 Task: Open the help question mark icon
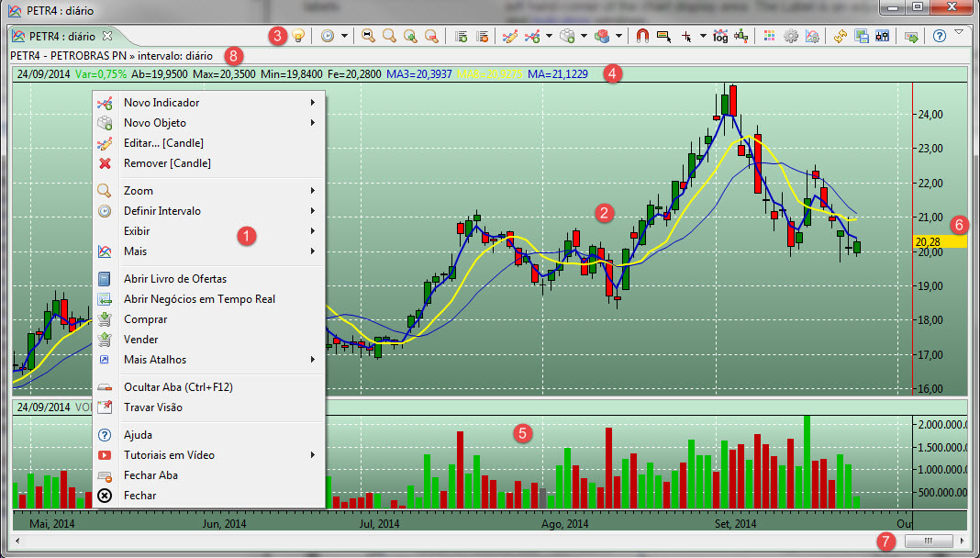coord(940,36)
